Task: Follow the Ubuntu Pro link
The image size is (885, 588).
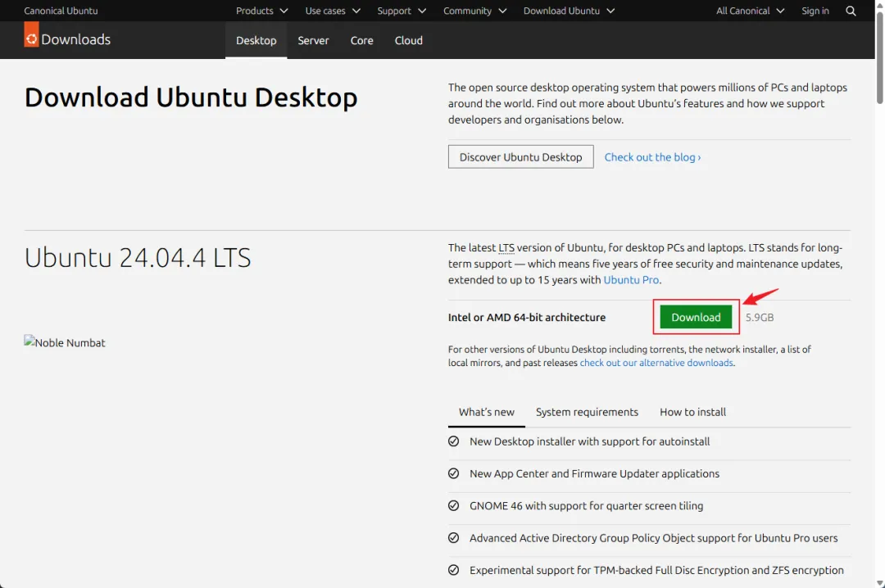Action: pyautogui.click(x=631, y=280)
